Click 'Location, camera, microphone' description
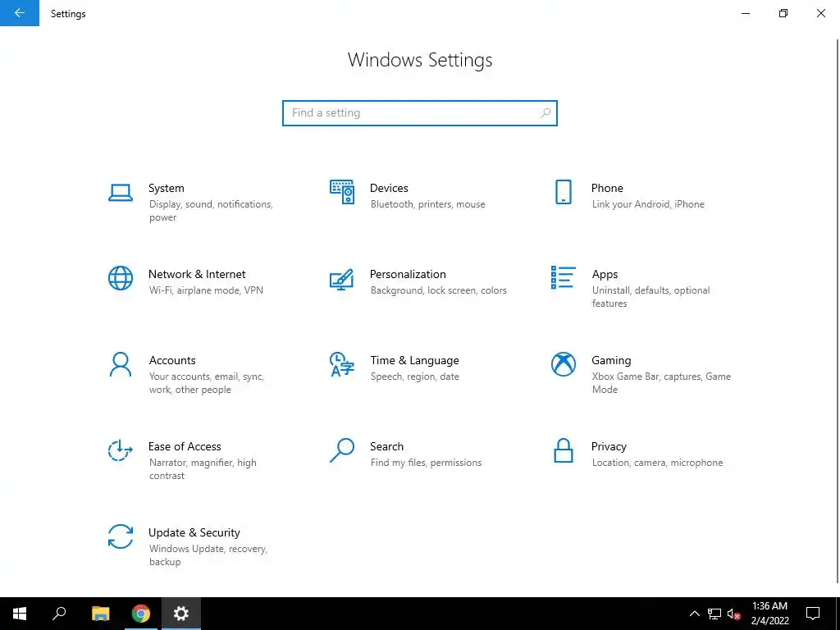 click(657, 463)
